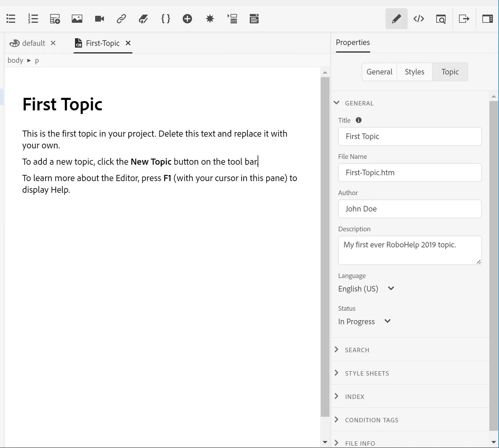Insert a video using camera icon
Screen dimensions: 499x448
coord(100,19)
